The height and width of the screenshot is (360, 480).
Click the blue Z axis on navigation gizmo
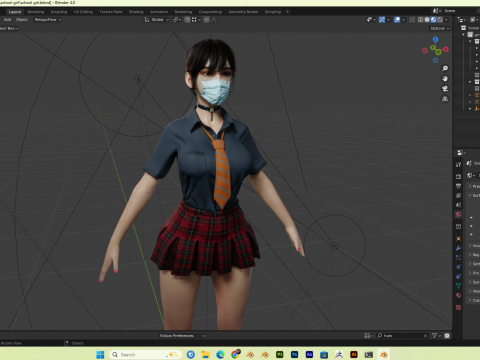[435, 39]
